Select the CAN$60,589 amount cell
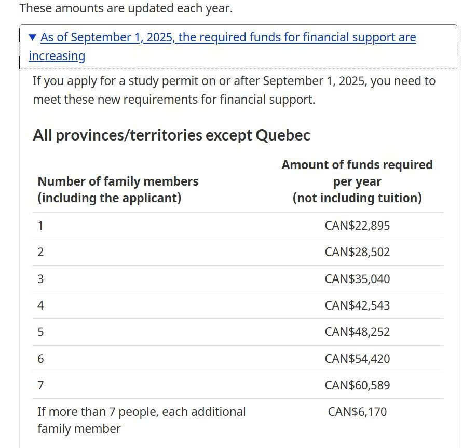Screen dimensions: 476x448 [357, 385]
